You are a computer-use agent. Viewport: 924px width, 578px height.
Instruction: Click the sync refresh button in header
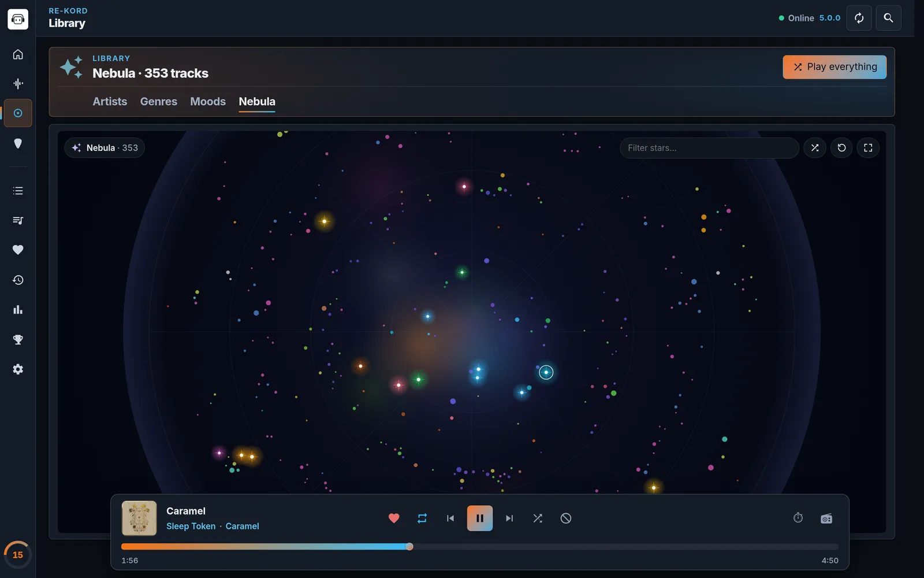pos(859,18)
